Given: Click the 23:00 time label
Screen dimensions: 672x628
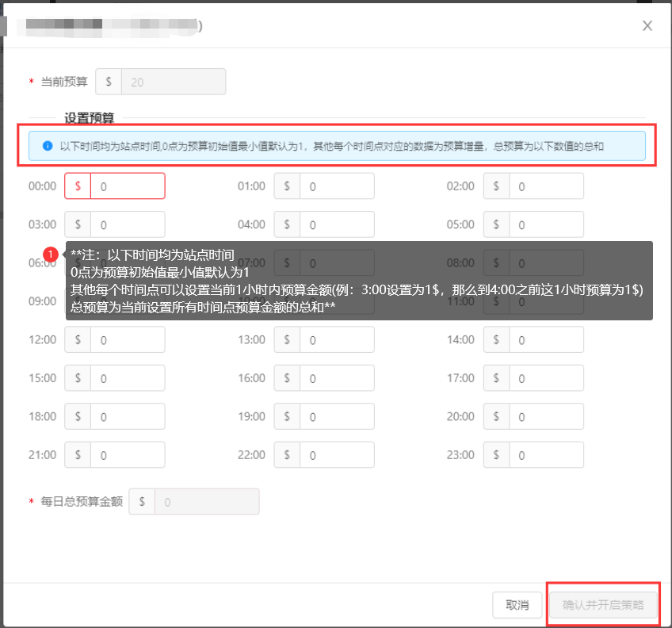Looking at the screenshot, I should coord(460,454).
